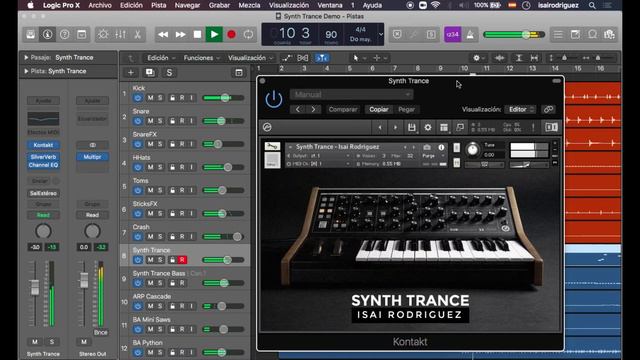Viewport: 640px width, 360px height.
Task: Open the Kontakt instrument slot
Action: tap(43, 145)
